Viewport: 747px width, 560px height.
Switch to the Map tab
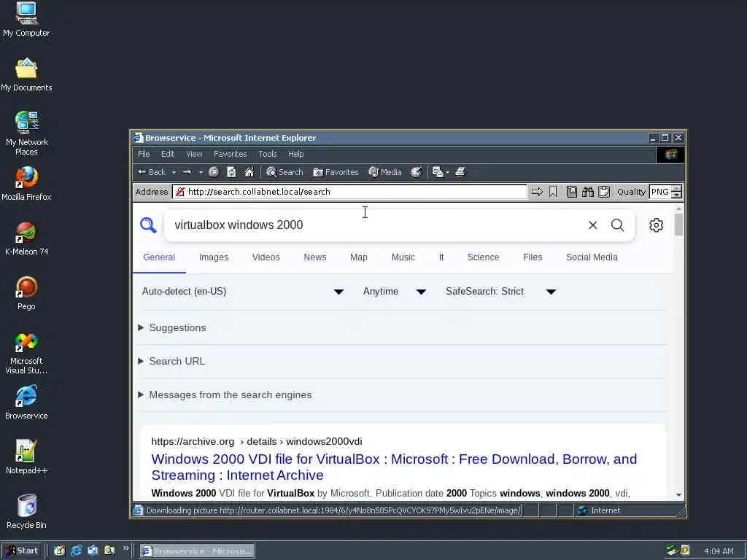pos(359,257)
